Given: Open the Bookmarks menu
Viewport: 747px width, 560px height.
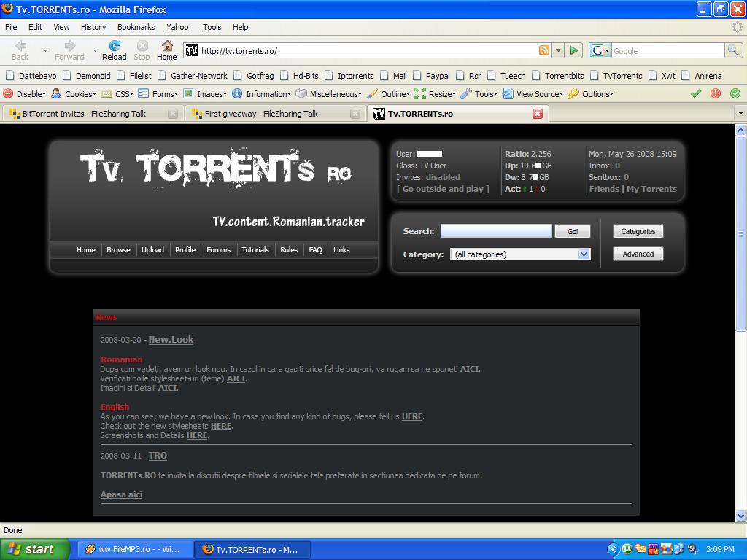Looking at the screenshot, I should [x=136, y=27].
